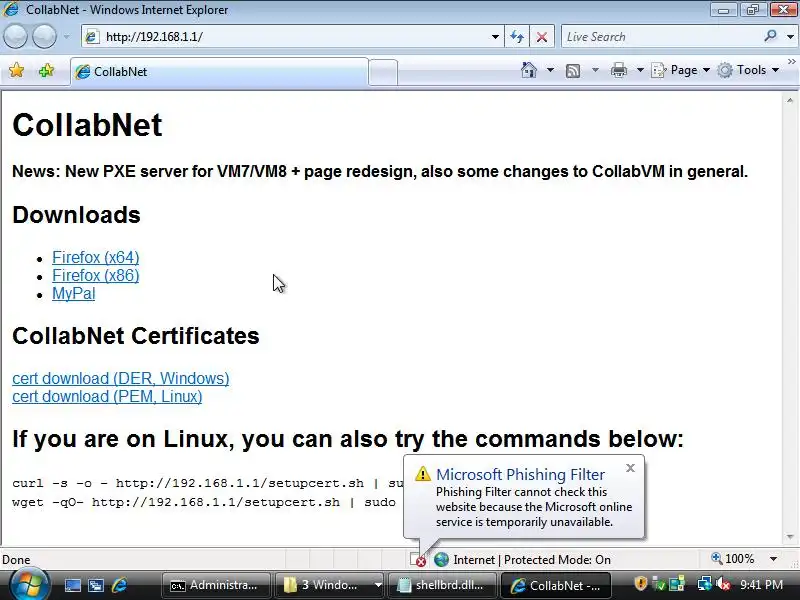Click the Live Search input box
This screenshot has height=600, width=800.
point(661,37)
